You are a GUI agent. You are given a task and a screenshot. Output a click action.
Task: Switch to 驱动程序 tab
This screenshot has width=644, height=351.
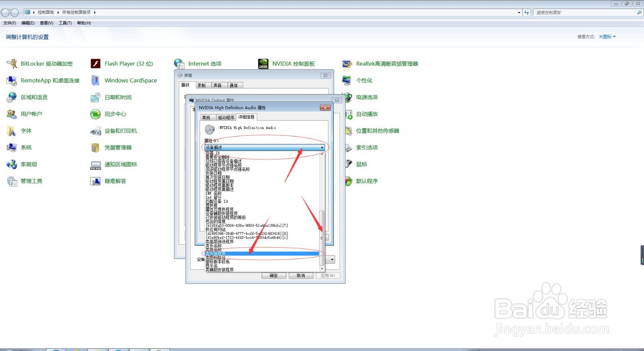(226, 117)
